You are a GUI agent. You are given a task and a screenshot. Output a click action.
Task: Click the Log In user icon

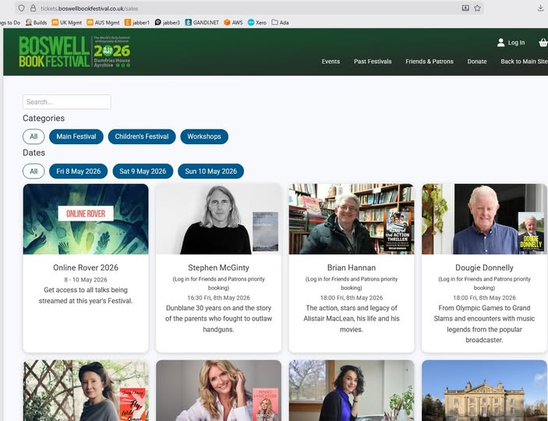tap(501, 43)
